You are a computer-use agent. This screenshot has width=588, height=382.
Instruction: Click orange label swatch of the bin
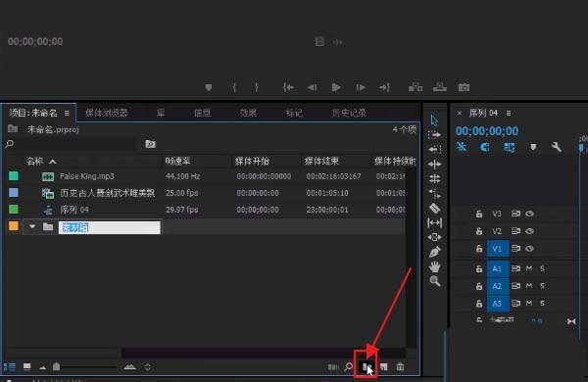click(x=14, y=226)
